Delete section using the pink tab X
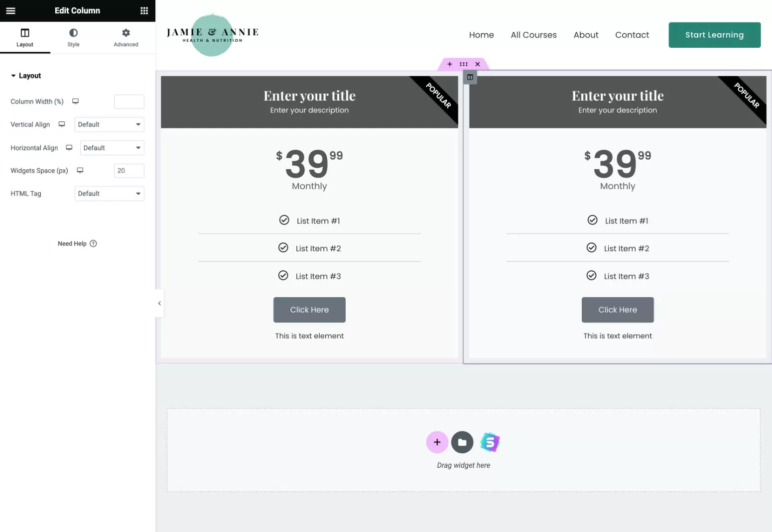The width and height of the screenshot is (772, 532). [477, 64]
